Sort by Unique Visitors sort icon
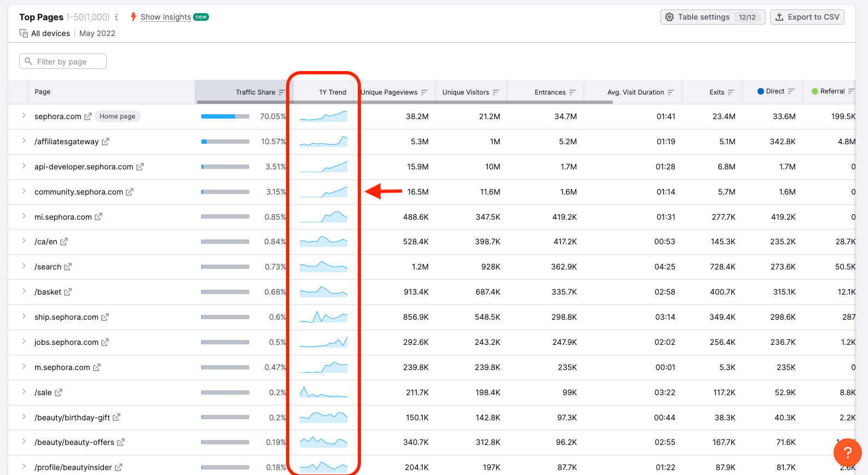The width and height of the screenshot is (868, 475). 496,92
